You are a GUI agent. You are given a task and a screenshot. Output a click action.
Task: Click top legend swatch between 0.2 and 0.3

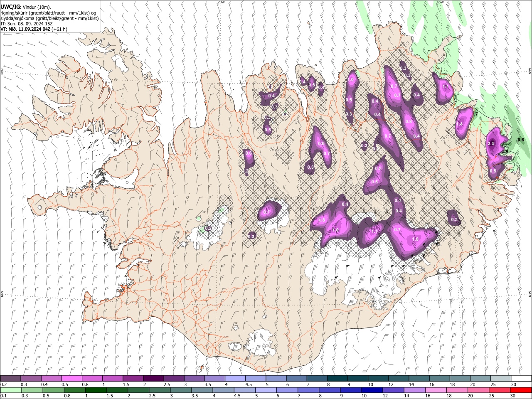coord(10,378)
